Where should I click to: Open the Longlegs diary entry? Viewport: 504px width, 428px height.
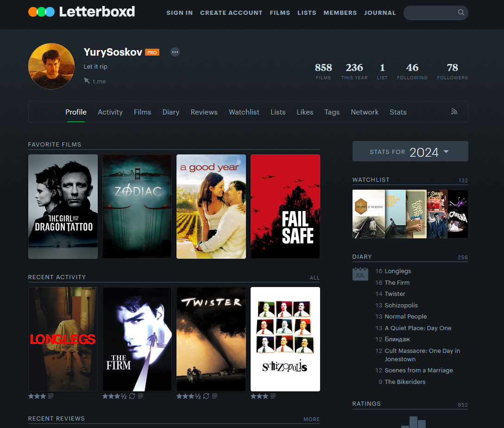[x=398, y=271]
